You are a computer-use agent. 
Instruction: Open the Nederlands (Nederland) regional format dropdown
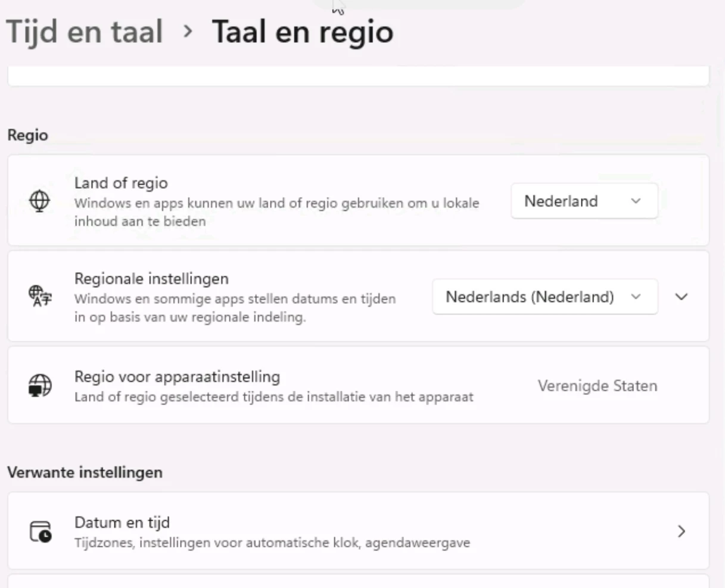pos(544,297)
